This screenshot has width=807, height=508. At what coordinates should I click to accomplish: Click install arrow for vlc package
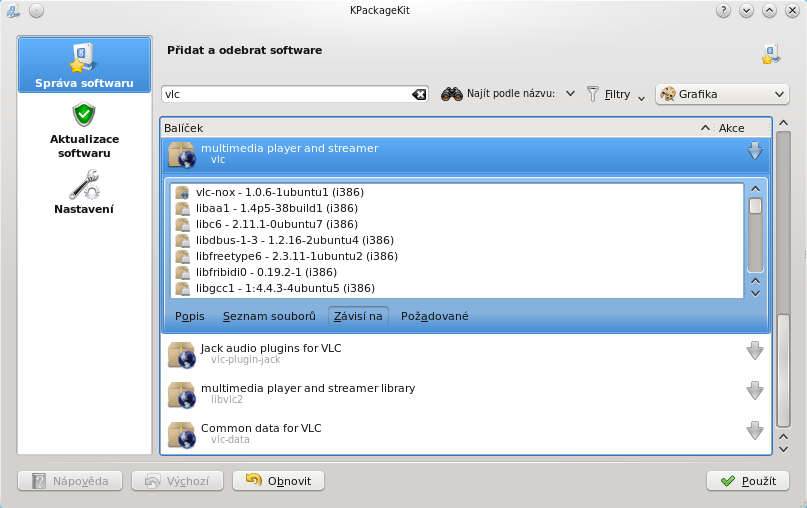[x=755, y=151]
